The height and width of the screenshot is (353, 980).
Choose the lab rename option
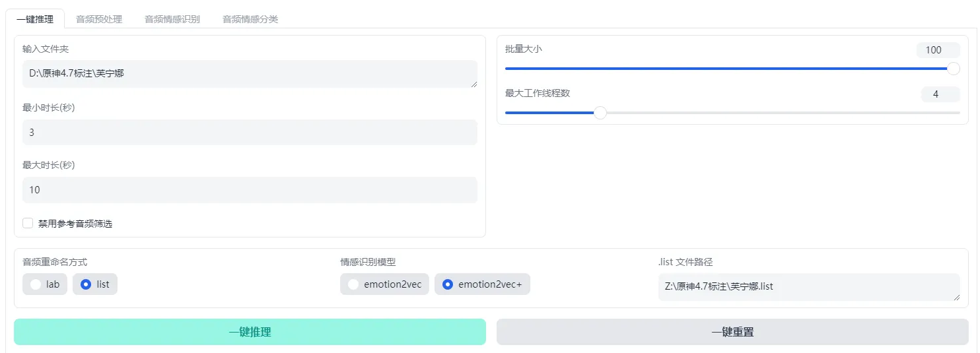pos(45,284)
